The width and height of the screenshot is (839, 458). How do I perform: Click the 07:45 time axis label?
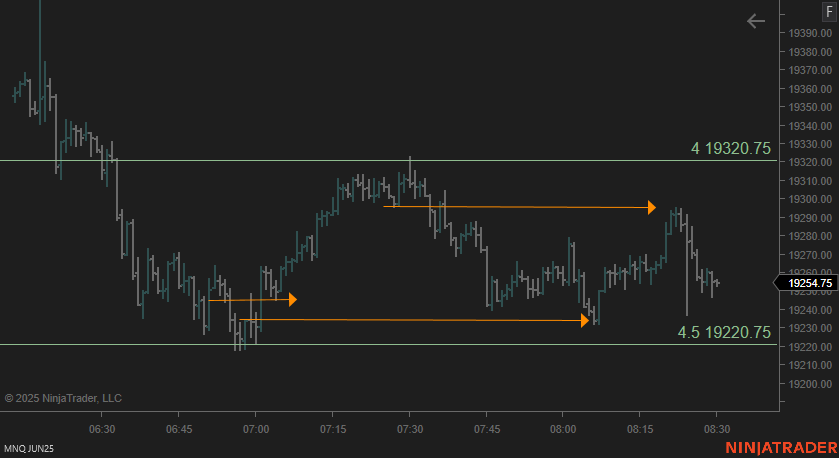pos(486,429)
